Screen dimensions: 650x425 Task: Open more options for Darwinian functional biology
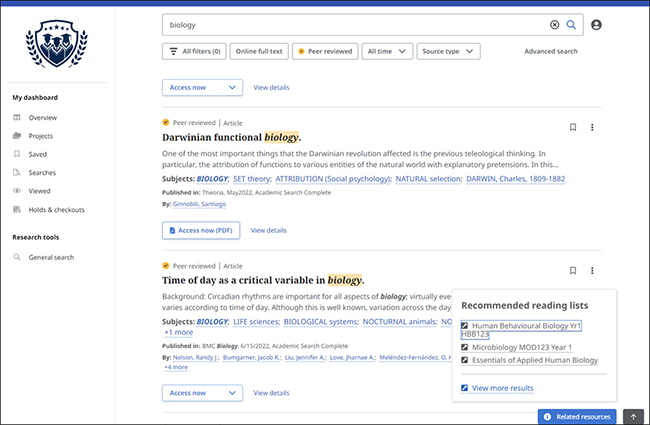(592, 127)
